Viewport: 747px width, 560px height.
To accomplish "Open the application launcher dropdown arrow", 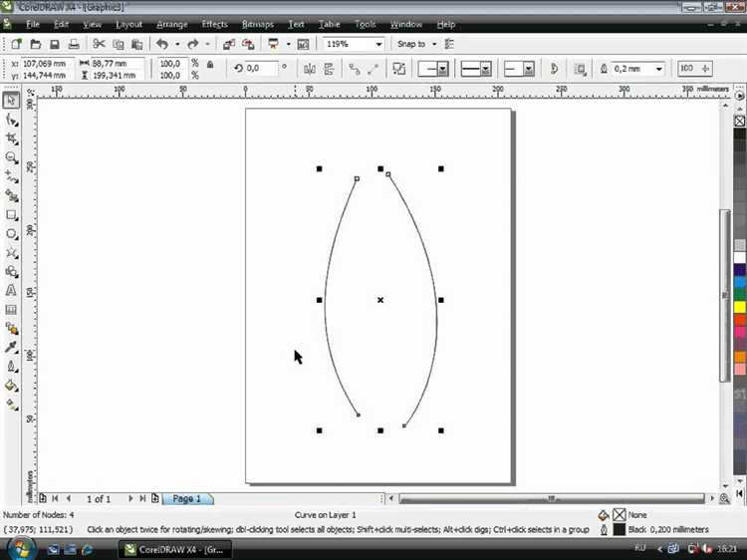I will pos(288,44).
